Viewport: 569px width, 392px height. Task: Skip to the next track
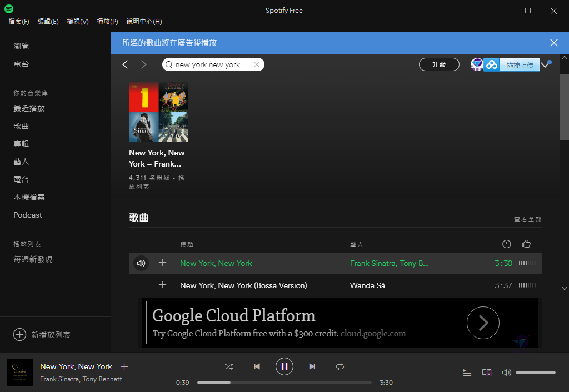tap(312, 366)
